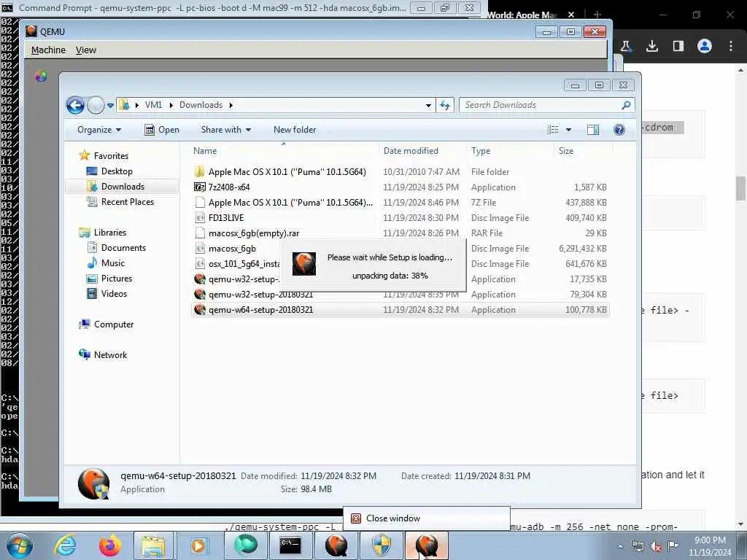Image resolution: width=747 pixels, height=560 pixels.
Task: Open Windows Explorer from the taskbar
Action: [153, 545]
